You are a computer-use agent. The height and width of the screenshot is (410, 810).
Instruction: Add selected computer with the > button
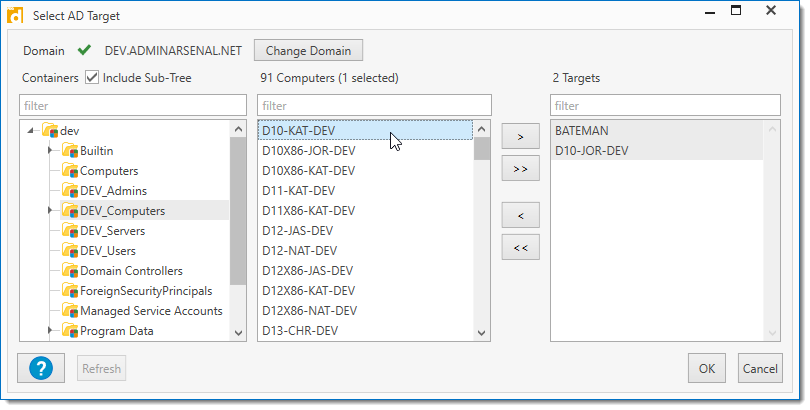point(520,135)
